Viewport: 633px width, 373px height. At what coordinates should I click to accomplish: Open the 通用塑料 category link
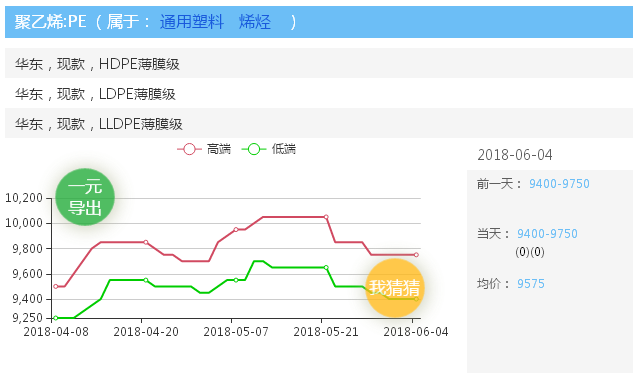191,22
